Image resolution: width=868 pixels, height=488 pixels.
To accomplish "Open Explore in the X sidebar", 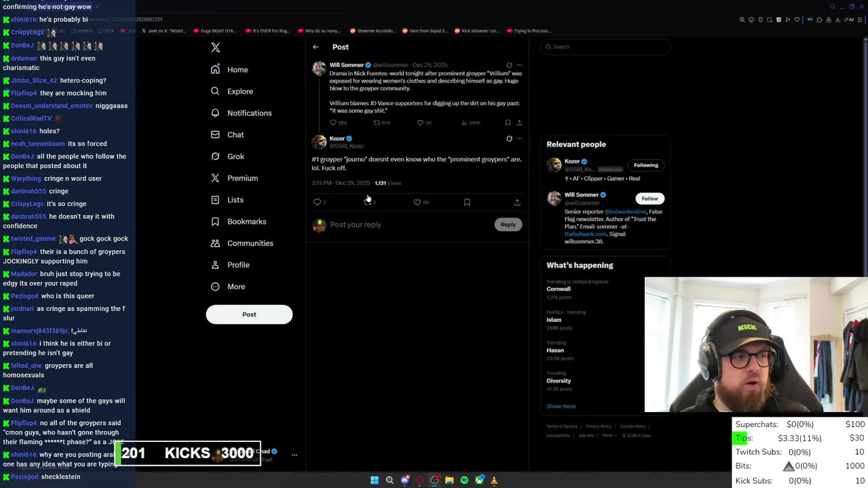I will tap(231, 91).
